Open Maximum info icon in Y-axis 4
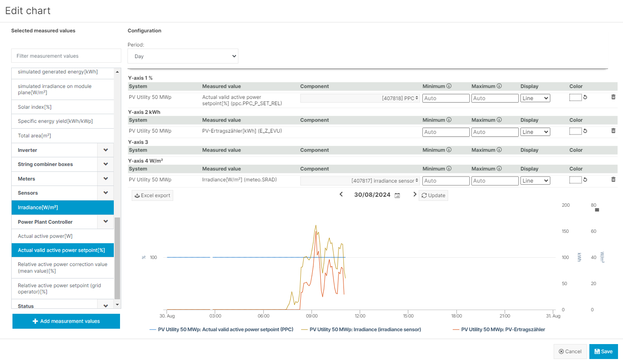Image resolution: width=623 pixels, height=364 pixels. click(499, 169)
